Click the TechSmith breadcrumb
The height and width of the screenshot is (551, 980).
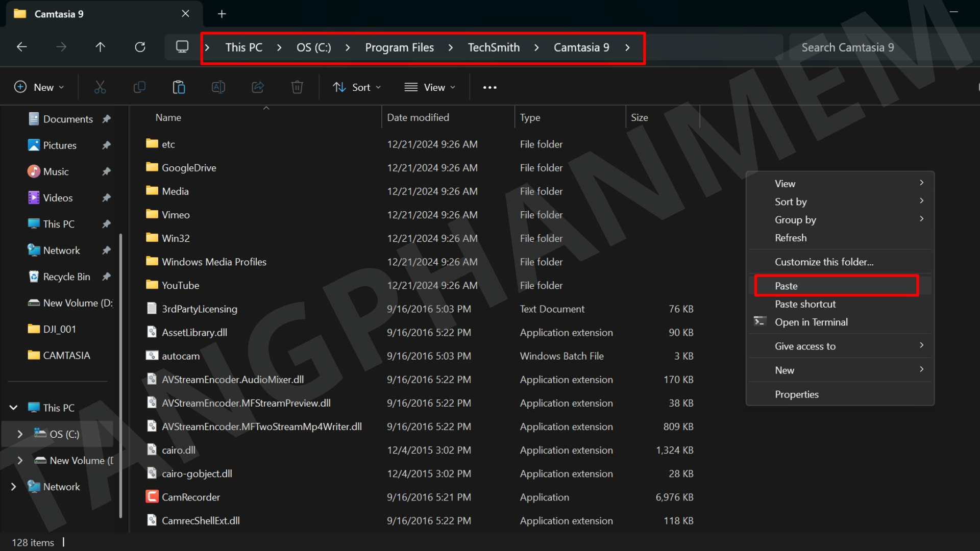click(x=494, y=47)
